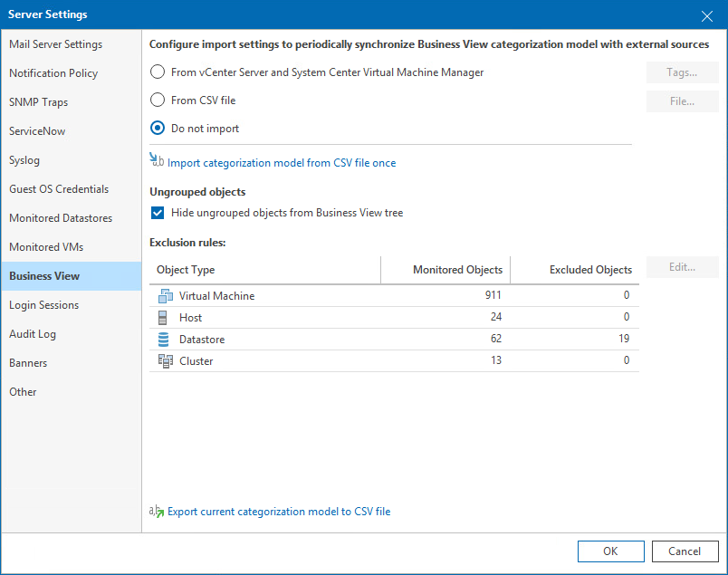Select the Do not import radio button

[x=158, y=129]
